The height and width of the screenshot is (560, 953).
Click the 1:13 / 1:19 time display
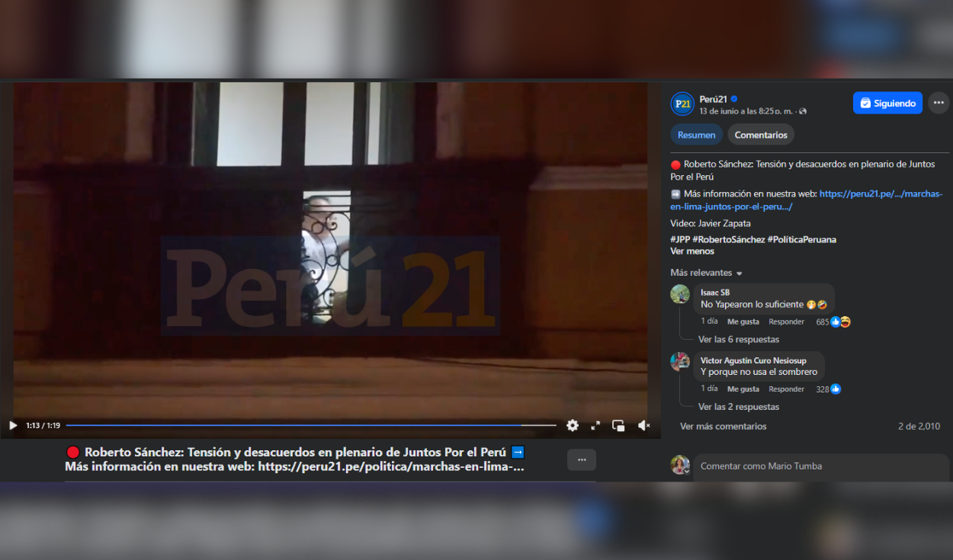[43, 426]
